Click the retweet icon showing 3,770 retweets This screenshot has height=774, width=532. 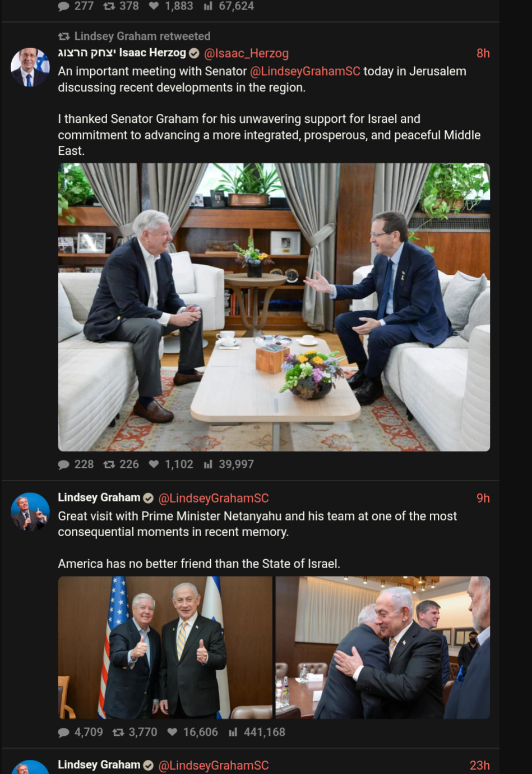click(118, 732)
